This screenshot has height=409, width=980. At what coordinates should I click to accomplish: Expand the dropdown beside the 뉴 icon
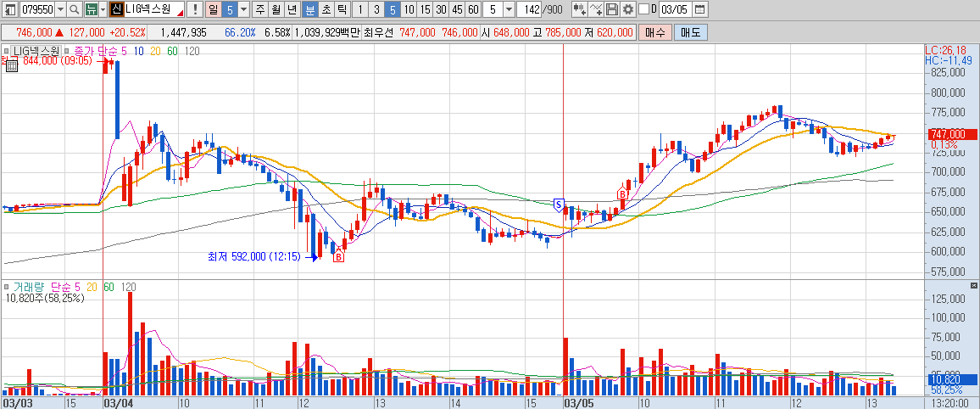point(103,9)
